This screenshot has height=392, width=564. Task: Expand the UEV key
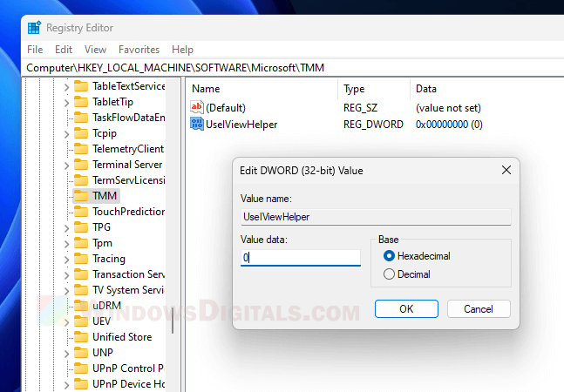coord(66,322)
